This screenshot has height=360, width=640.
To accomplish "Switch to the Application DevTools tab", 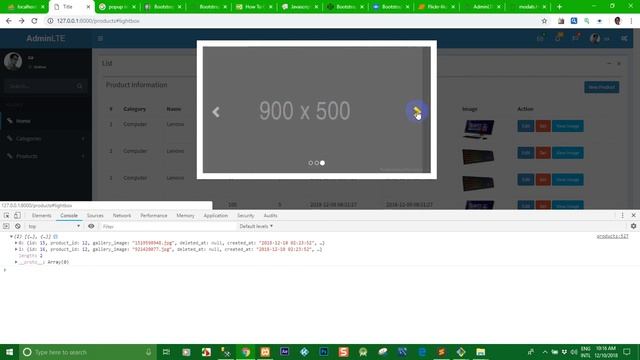I will coord(216,216).
